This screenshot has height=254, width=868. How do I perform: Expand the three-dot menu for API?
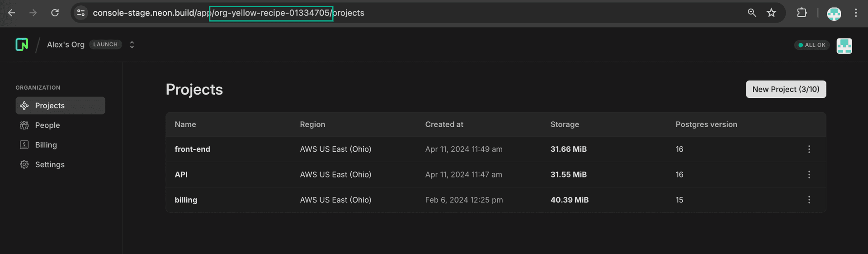809,174
